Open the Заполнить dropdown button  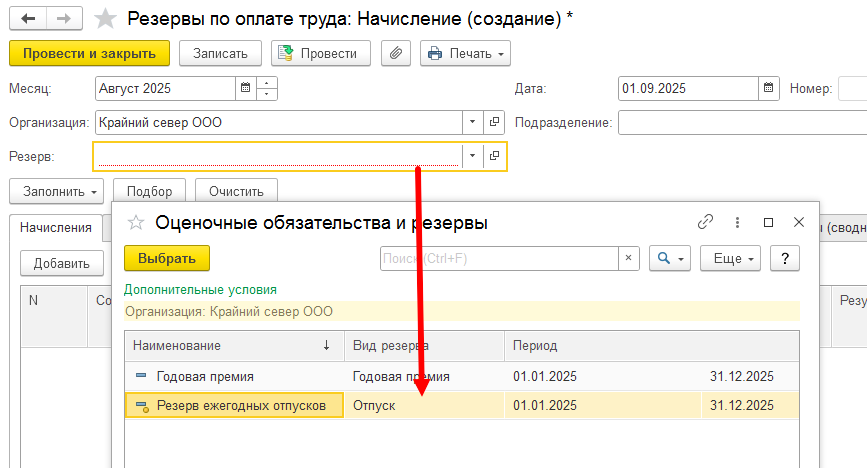pyautogui.click(x=56, y=191)
